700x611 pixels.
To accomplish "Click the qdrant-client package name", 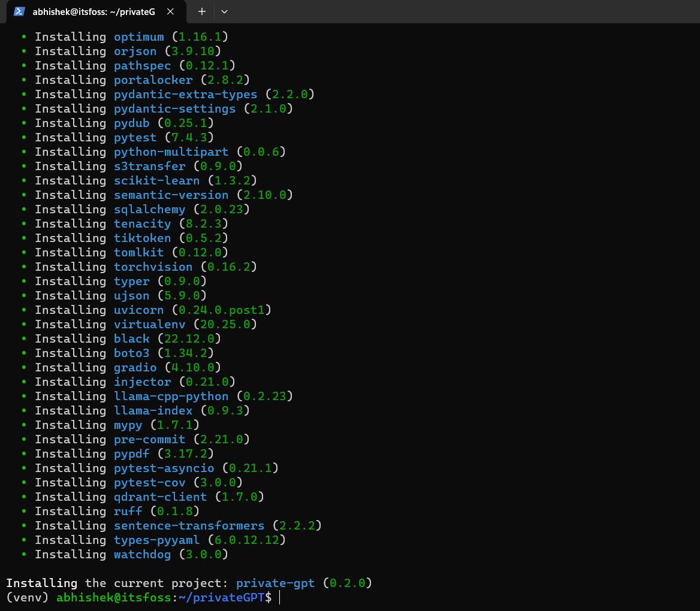I will [160, 497].
